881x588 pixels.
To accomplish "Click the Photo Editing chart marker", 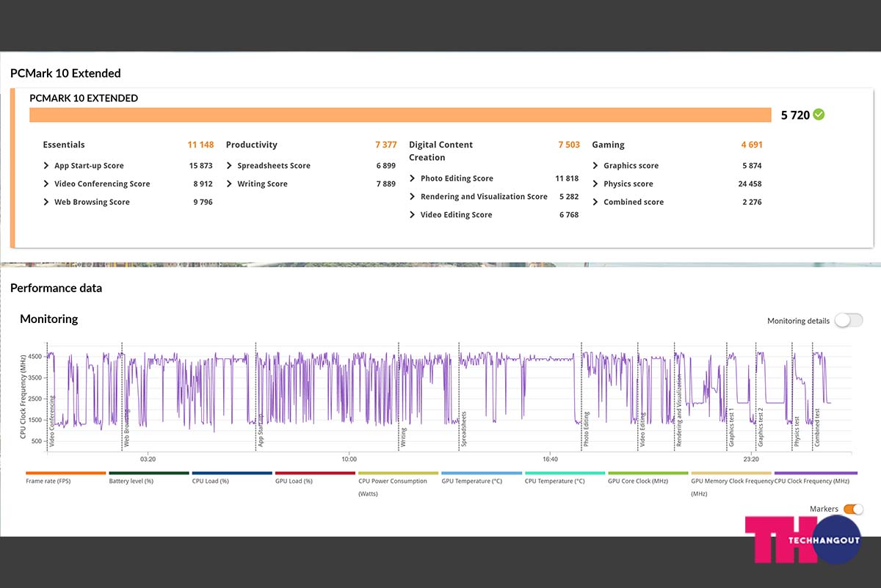I will pos(586,430).
